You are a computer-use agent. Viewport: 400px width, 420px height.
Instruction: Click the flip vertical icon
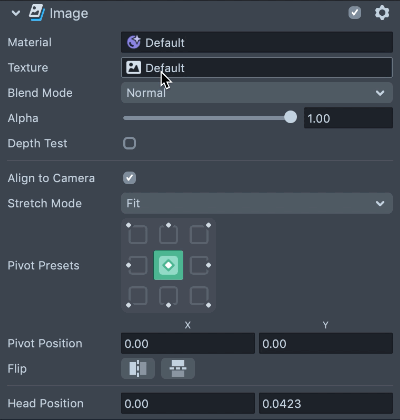point(178,368)
